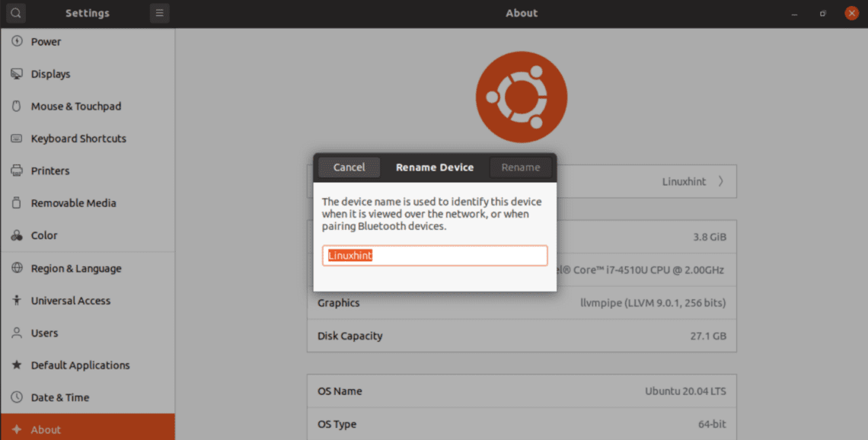
Task: Select Printers in the sidebar
Action: pyautogui.click(x=88, y=171)
